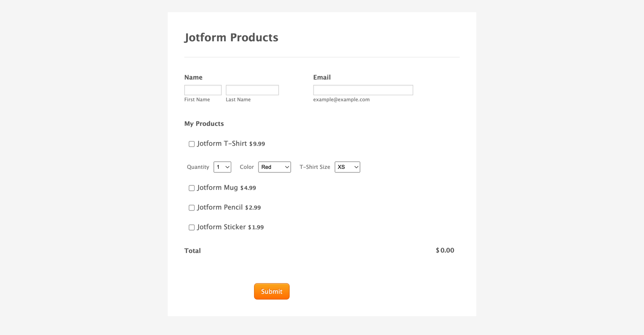
Task: Click the Name field heading label
Action: coord(193,77)
